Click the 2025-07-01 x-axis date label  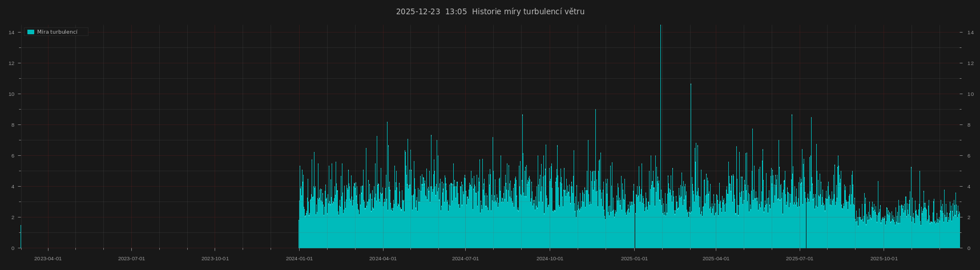click(x=800, y=259)
